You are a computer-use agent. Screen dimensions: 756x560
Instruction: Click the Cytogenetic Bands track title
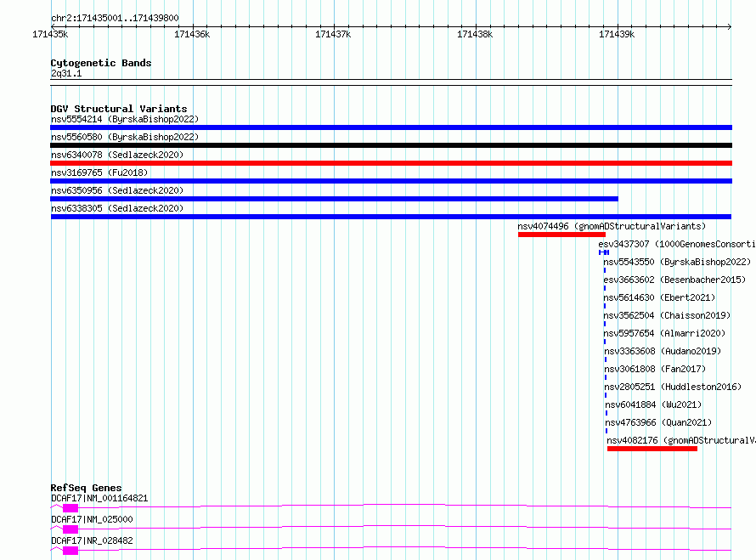click(x=101, y=63)
